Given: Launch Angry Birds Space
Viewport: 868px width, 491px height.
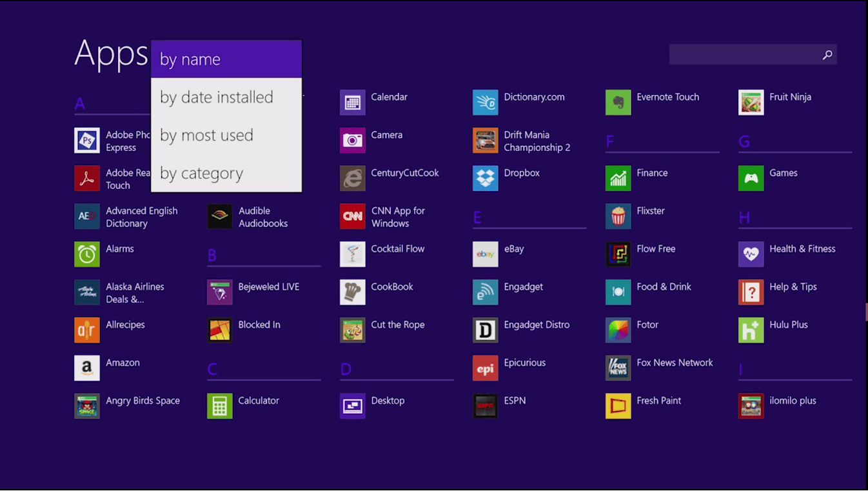Looking at the screenshot, I should [129, 400].
